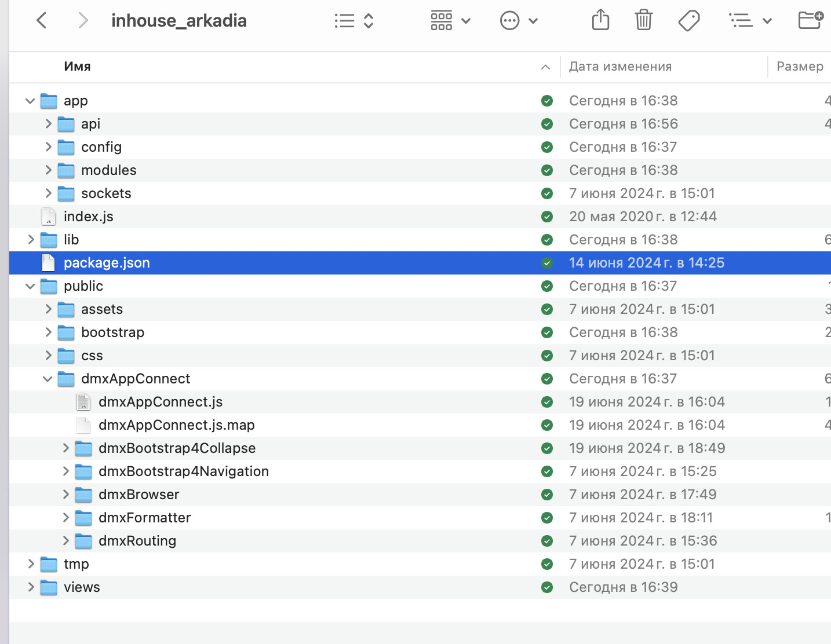831x644 pixels.
Task: Expand the tmp folder
Action: pos(31,564)
